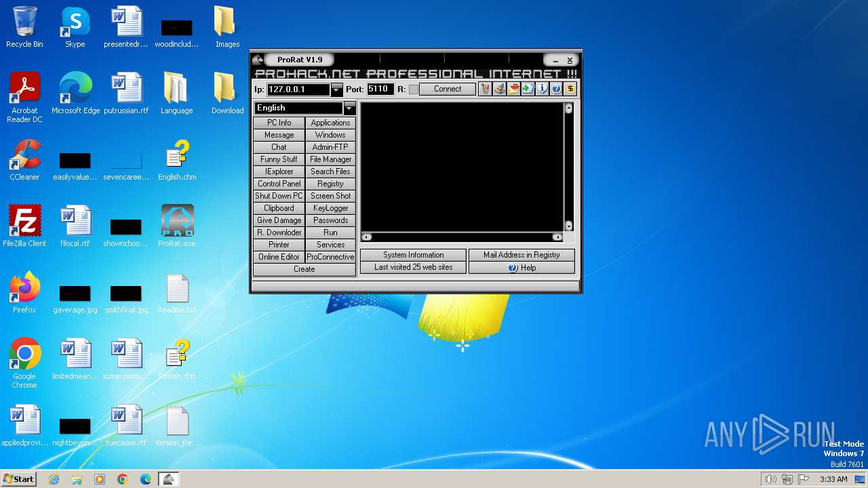Click the Connect button
The image size is (868, 488).
[448, 89]
